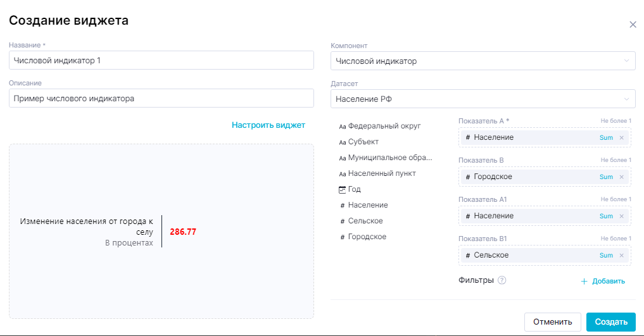Change Sum aggregation for Показатель B1
Screen dimensions: 644x336
(606, 256)
